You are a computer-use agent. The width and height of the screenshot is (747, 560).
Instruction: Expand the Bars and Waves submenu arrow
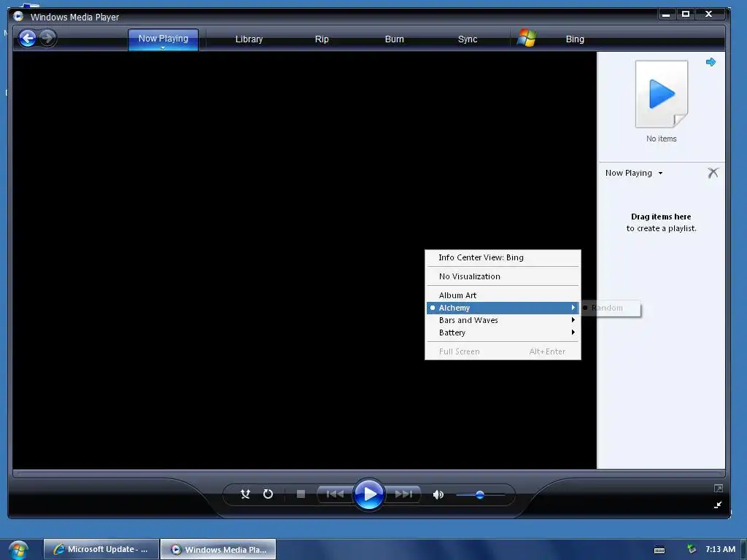point(573,321)
